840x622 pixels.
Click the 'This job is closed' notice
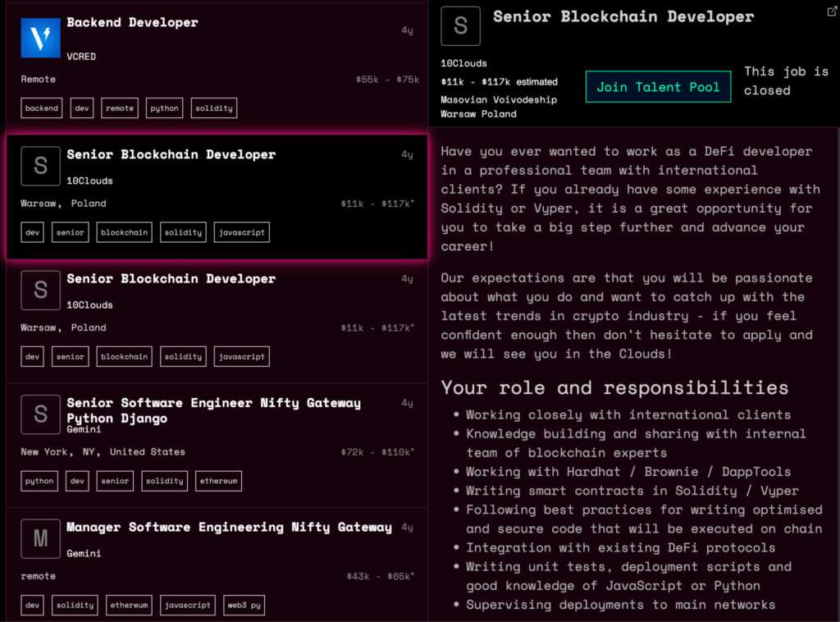point(786,81)
